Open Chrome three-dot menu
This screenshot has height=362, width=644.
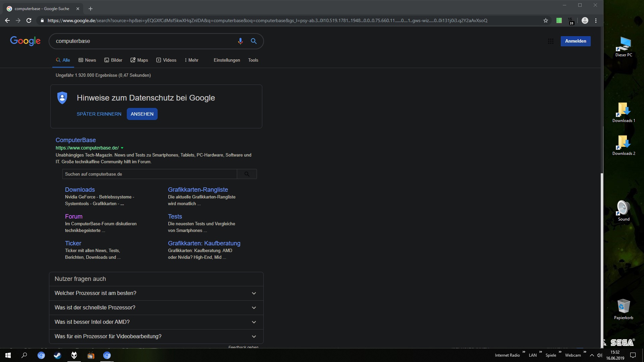coord(596,20)
